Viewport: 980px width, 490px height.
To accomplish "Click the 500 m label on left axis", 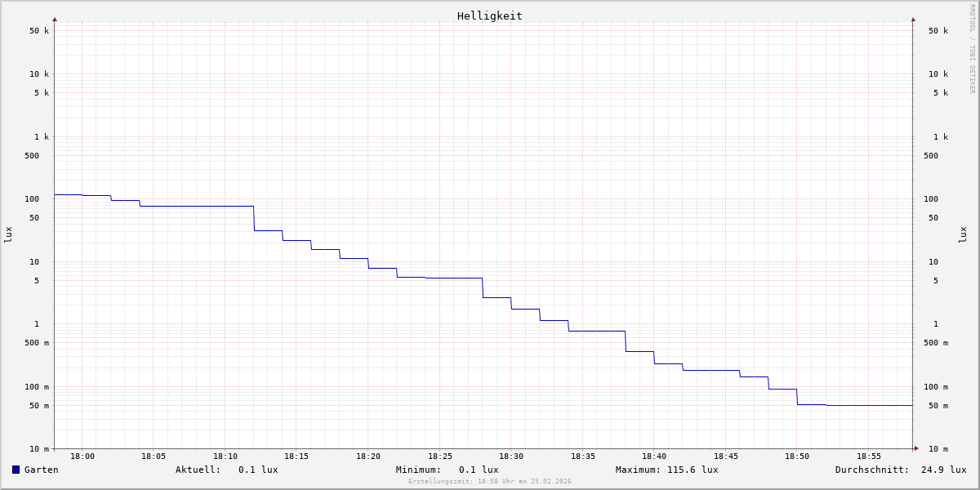I will click(x=37, y=343).
